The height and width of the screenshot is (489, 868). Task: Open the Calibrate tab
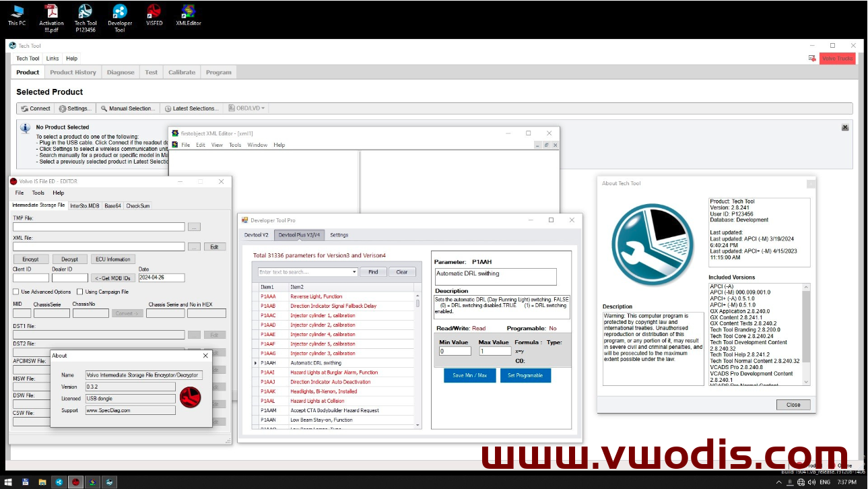[182, 72]
